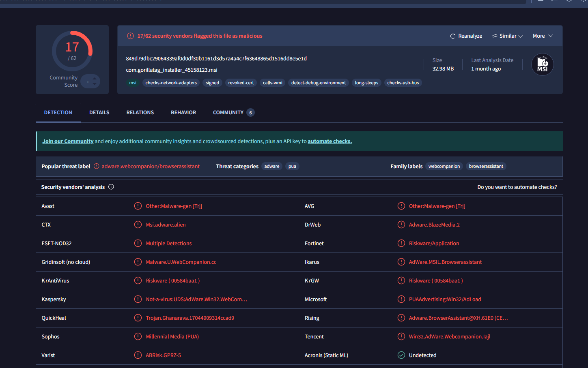Click the Last Analysis Date value '1 month ago'
588x368 pixels.
coord(486,69)
